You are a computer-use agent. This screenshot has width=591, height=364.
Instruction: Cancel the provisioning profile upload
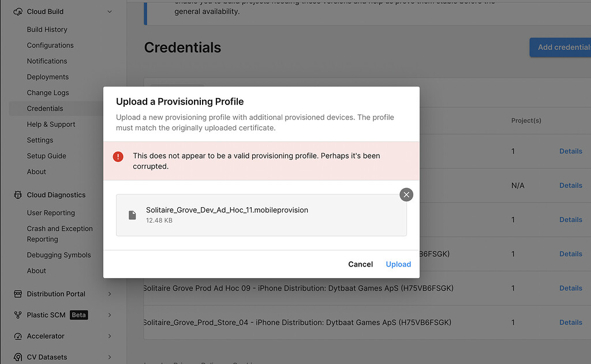pos(360,264)
